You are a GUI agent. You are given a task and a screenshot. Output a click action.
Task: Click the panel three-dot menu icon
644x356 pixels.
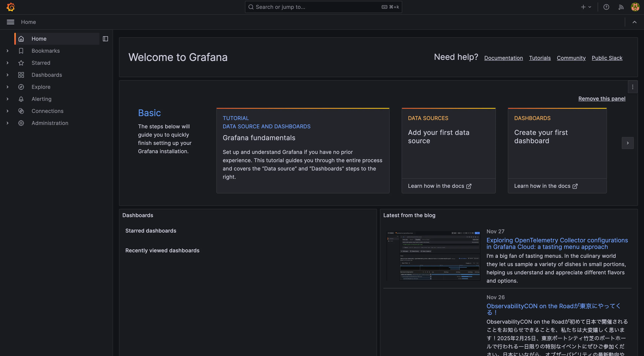633,87
